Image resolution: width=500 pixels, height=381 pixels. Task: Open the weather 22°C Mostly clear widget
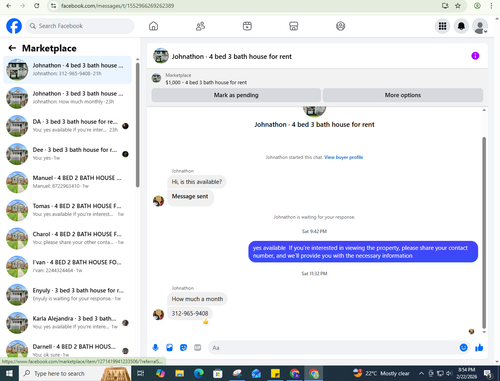pos(381,373)
